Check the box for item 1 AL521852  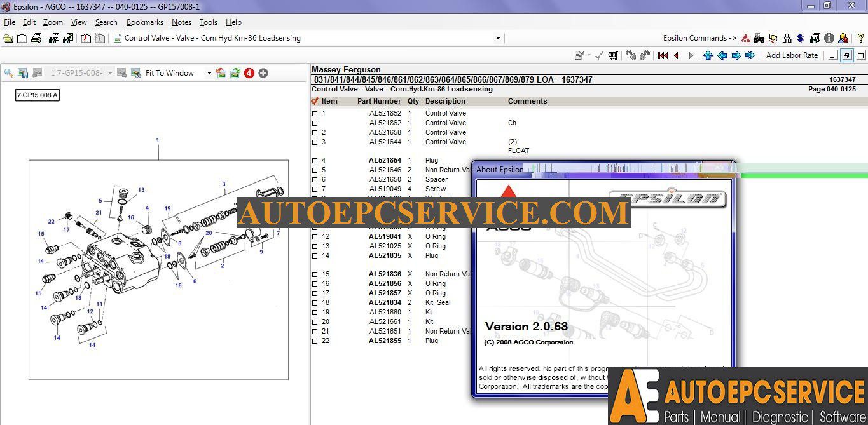point(315,113)
